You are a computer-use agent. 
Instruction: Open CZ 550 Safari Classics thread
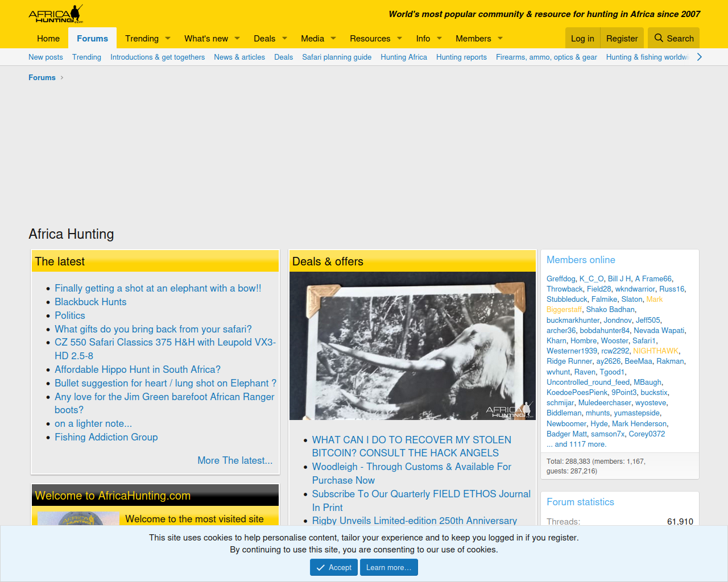tap(165, 349)
